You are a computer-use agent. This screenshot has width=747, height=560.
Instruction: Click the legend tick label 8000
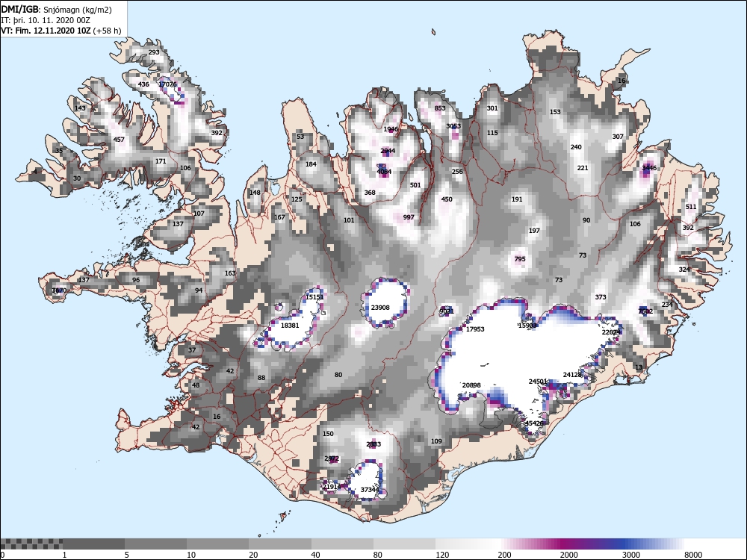pos(693,555)
